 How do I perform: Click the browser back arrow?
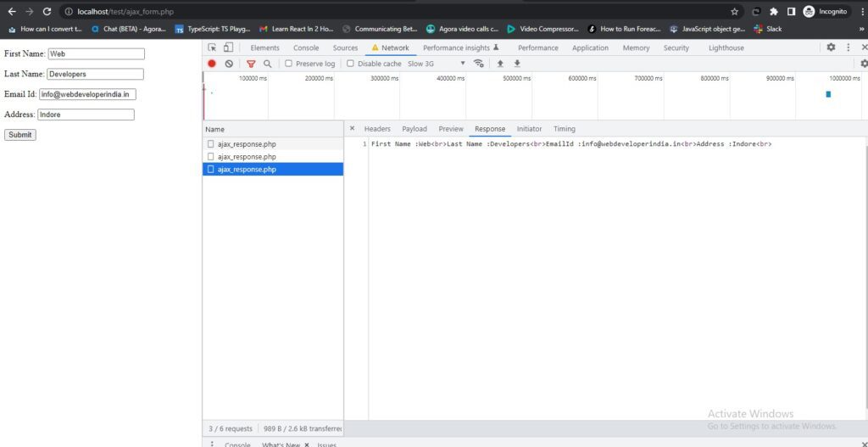[x=12, y=12]
